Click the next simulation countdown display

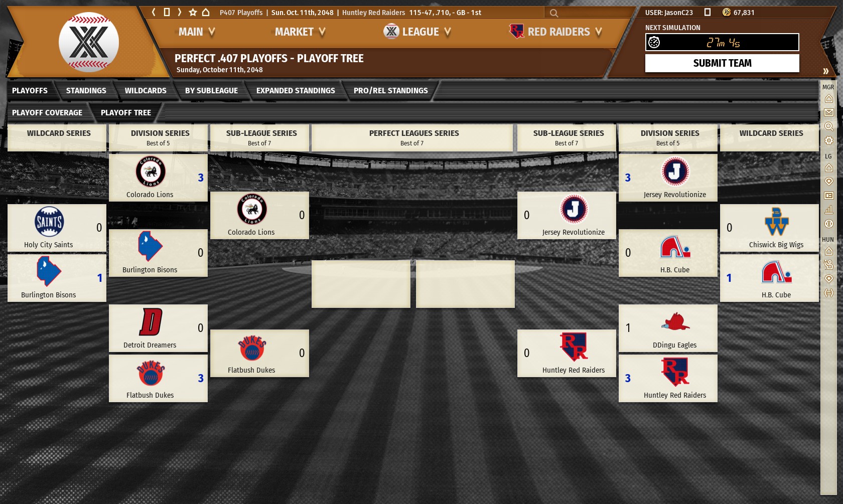pos(722,42)
